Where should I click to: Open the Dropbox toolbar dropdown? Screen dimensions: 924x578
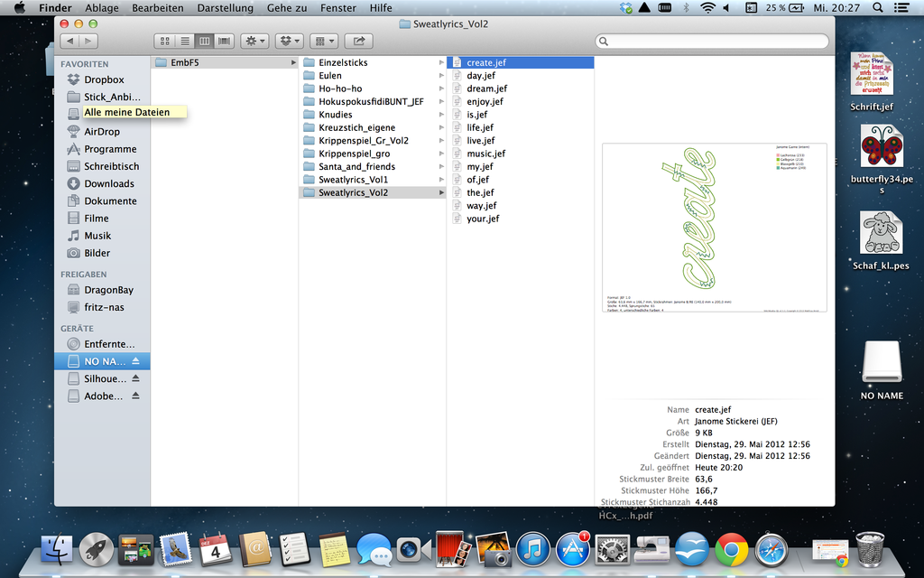pos(290,41)
